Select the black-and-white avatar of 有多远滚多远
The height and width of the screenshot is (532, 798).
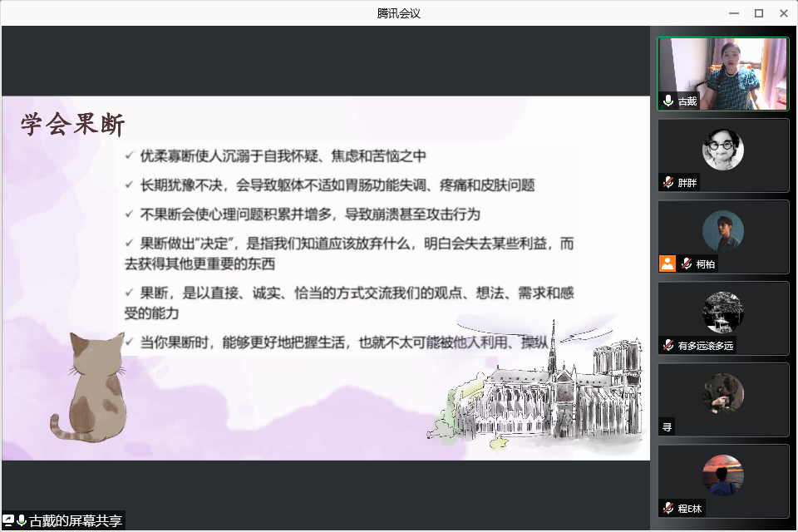click(x=722, y=313)
